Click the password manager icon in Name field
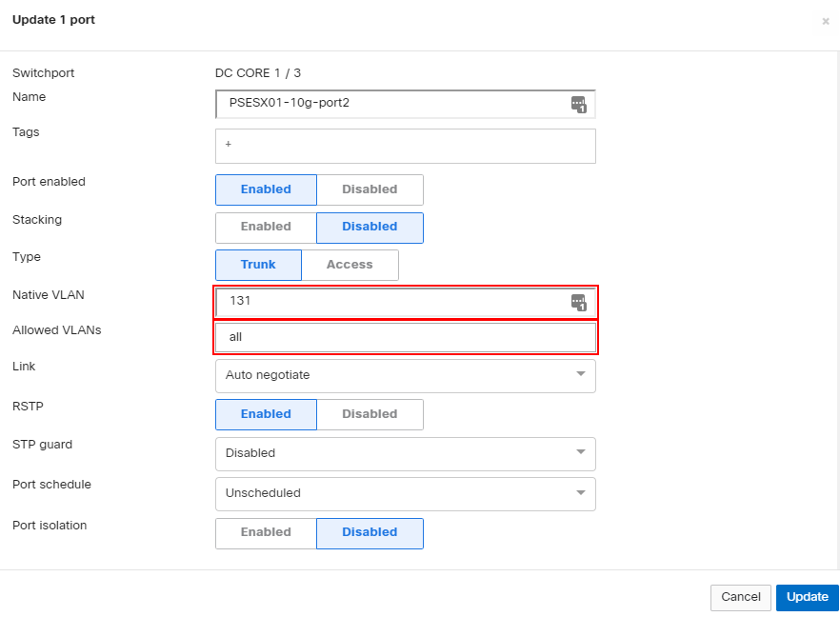The height and width of the screenshot is (617, 840). [578, 104]
